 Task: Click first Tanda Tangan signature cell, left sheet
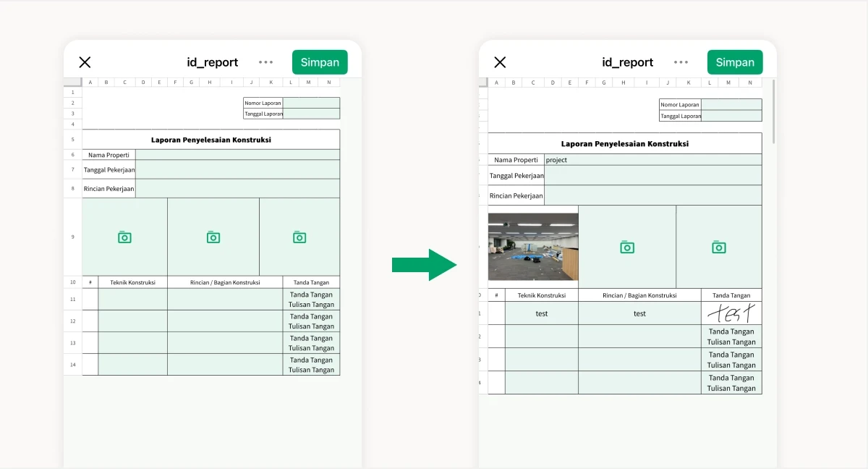311,300
